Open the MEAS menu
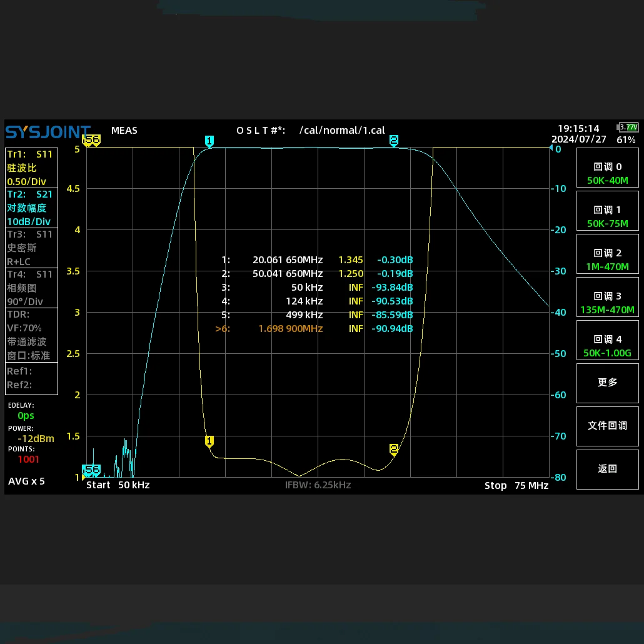 click(x=124, y=130)
